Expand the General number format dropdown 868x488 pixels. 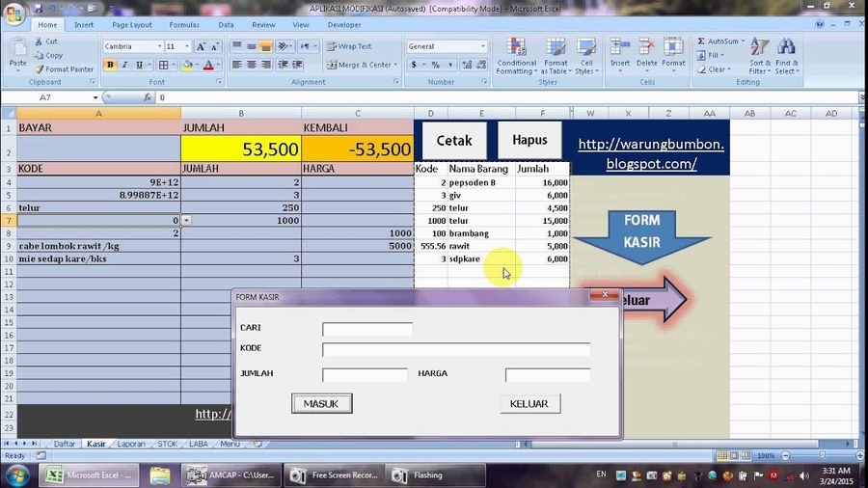tap(482, 46)
